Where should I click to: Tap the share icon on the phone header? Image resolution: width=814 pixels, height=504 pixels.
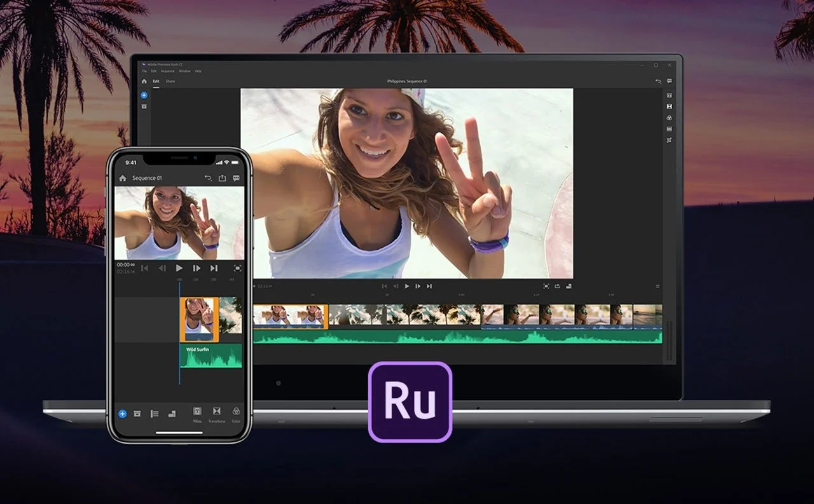222,179
